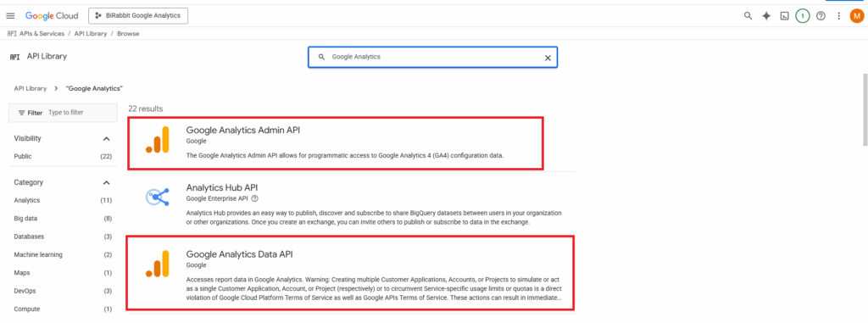Collapse the Visibility section
This screenshot has height=323, width=868.
[x=106, y=138]
